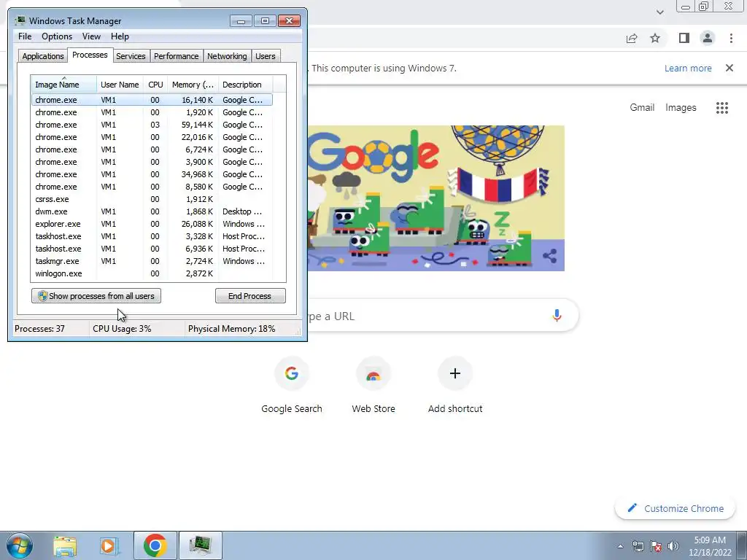Switch to the Applications tab
The height and width of the screenshot is (560, 747).
(43, 56)
